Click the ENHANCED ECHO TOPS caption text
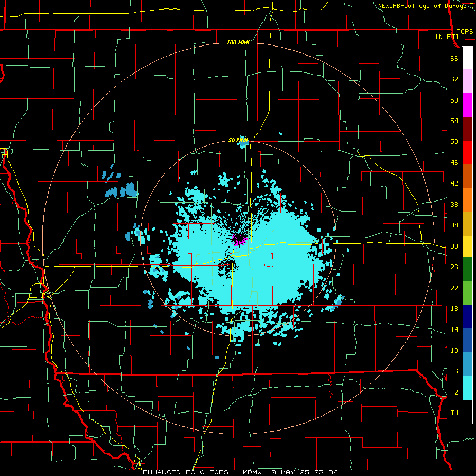Viewport: 476px width, 476px height. tap(186, 472)
